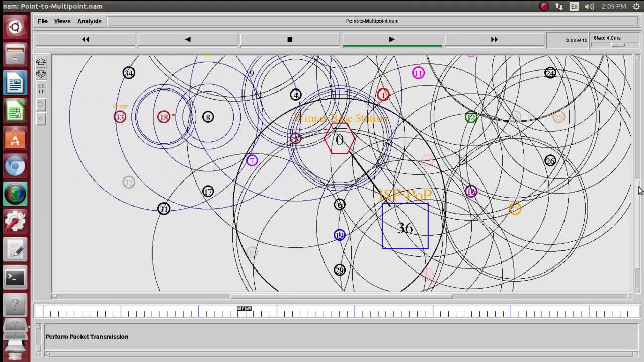Screen dimensions: 644x362
Task: Toggle the EDIT mode button
Action: (x=41, y=89)
